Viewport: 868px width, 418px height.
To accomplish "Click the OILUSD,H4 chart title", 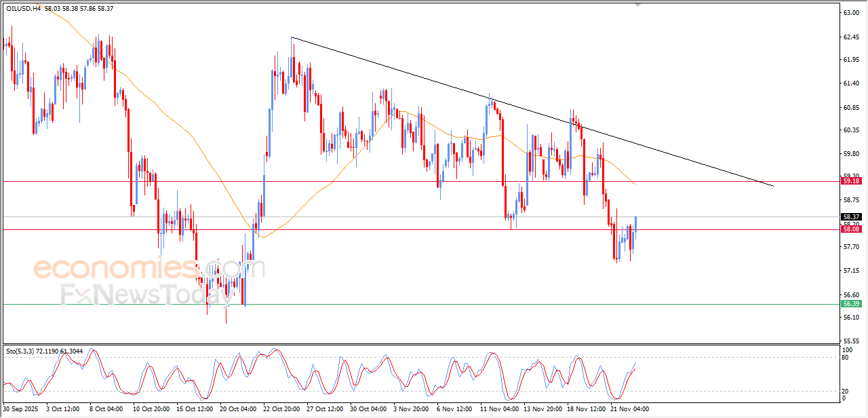I will point(22,8).
